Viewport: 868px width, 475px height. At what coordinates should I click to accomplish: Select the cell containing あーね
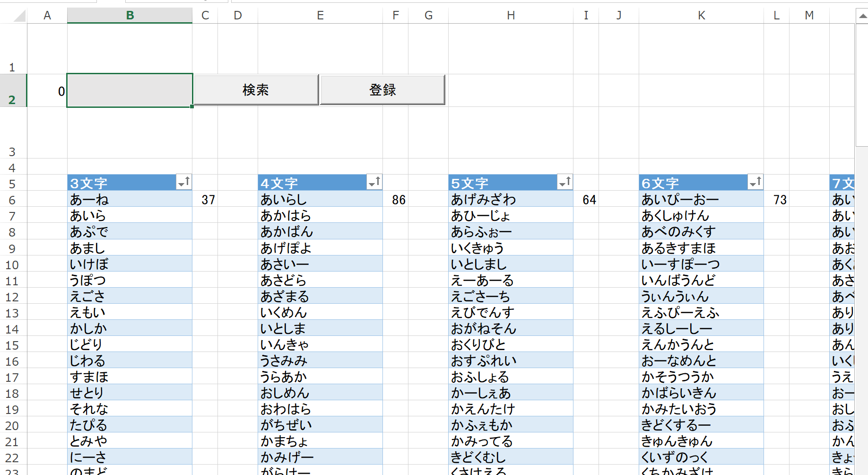130,199
